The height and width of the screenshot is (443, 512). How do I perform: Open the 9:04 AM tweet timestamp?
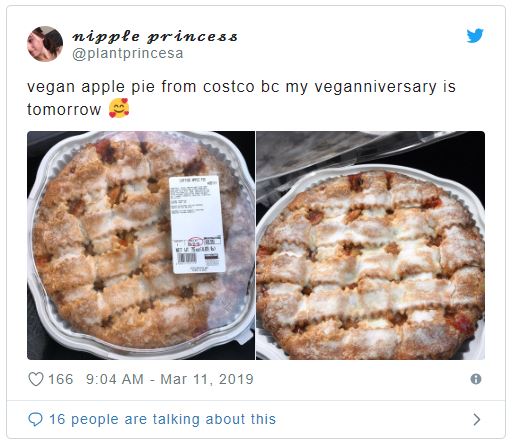[115, 379]
